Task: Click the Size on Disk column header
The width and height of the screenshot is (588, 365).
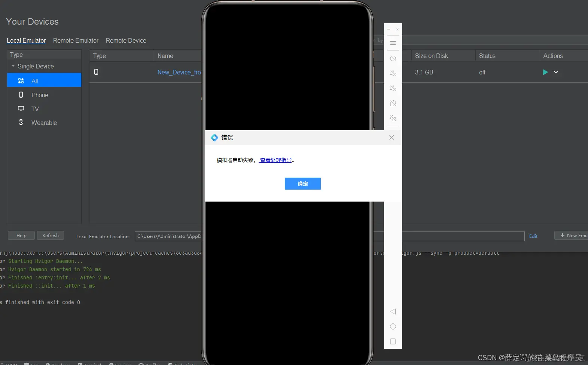Action: coord(432,56)
